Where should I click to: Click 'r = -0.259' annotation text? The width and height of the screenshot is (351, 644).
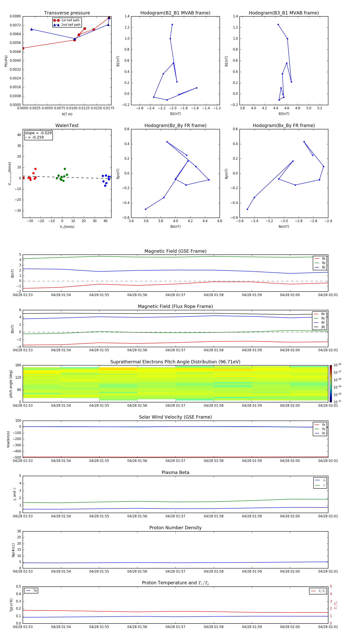click(35, 137)
